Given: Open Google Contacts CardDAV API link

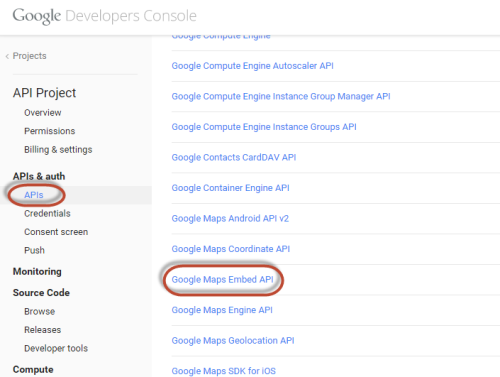Looking at the screenshot, I should [234, 157].
